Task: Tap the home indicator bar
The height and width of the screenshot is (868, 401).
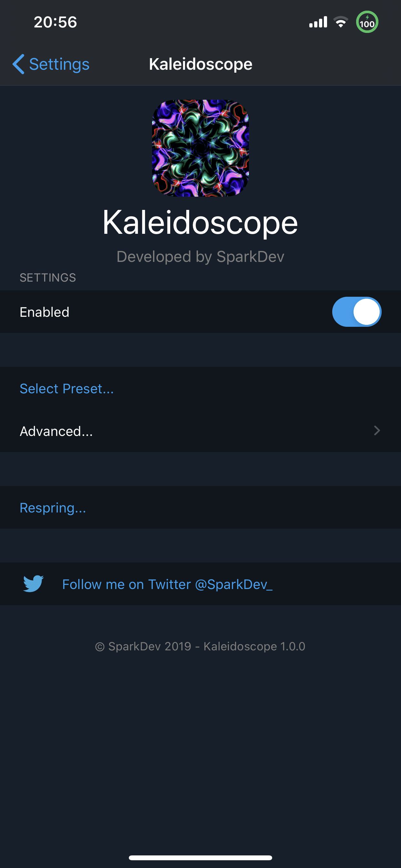Action: [200, 858]
